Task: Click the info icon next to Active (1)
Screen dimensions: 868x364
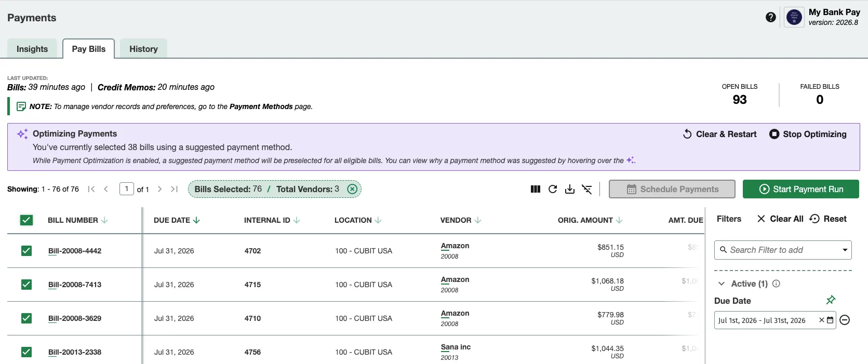Action: (x=776, y=284)
